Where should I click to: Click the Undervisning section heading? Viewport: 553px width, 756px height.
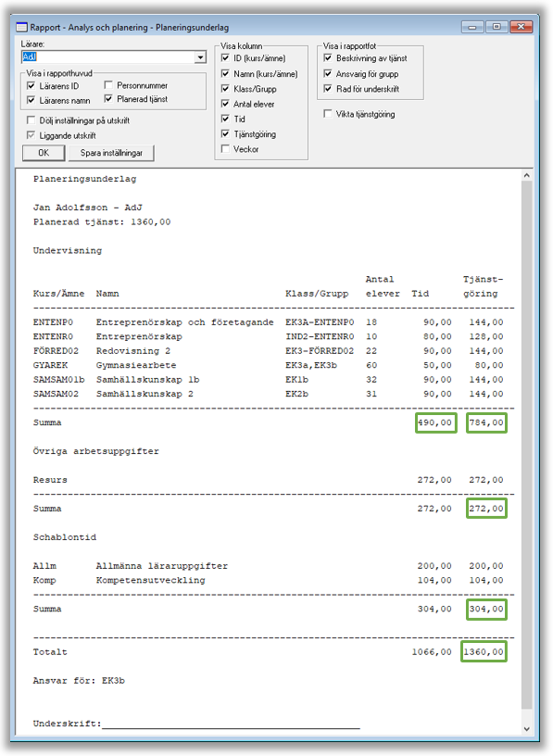click(x=68, y=251)
